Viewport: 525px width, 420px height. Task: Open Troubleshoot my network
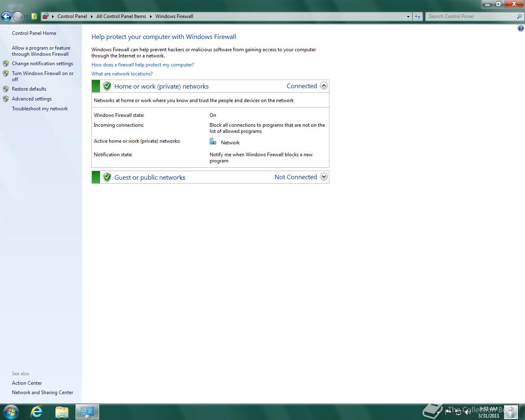(40, 109)
